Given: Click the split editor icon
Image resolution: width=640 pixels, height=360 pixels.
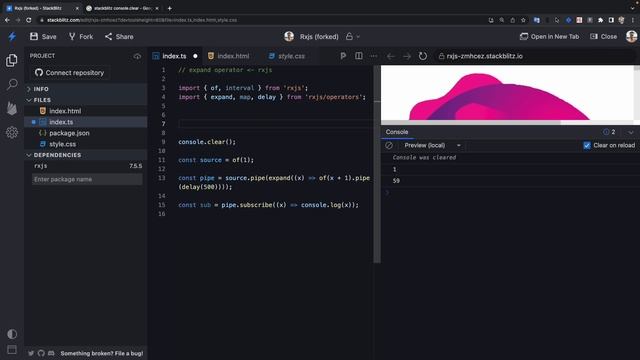Looking at the screenshot, I should (x=358, y=56).
